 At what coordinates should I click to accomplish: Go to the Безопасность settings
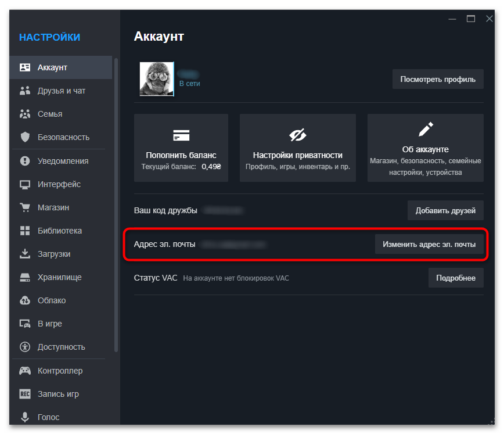click(61, 137)
